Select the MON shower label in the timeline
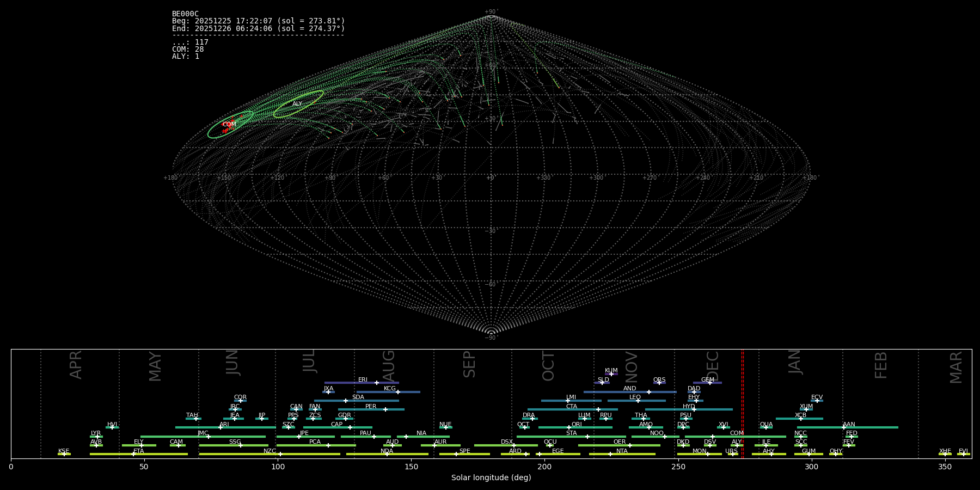This screenshot has width=980, height=490. point(700,451)
